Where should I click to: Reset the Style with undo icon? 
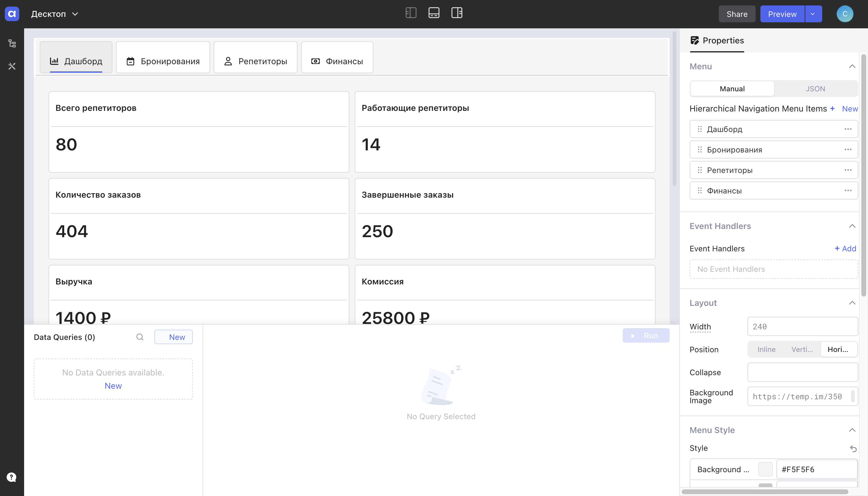853,448
